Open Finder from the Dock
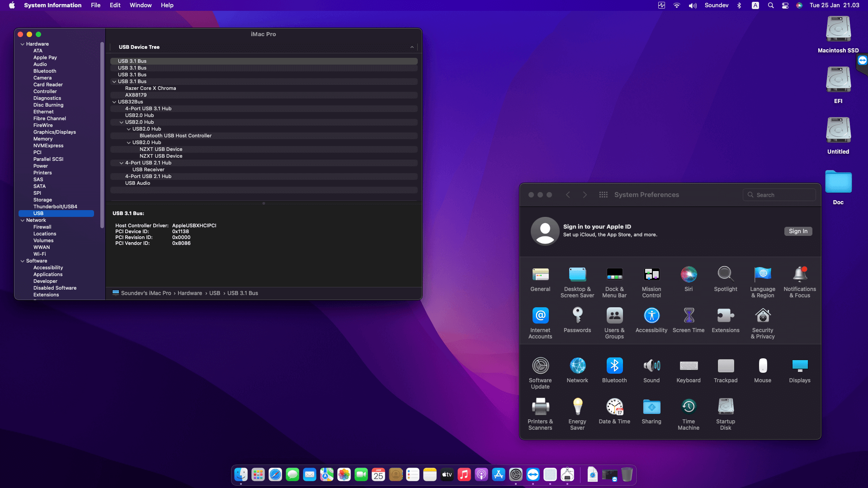868x488 pixels. coord(241,474)
